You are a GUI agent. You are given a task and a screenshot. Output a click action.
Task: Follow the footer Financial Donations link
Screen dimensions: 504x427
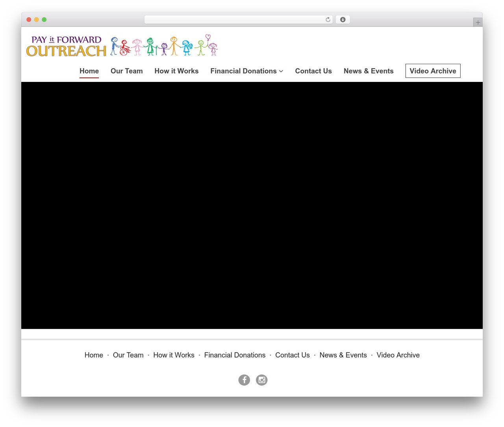[x=235, y=355]
